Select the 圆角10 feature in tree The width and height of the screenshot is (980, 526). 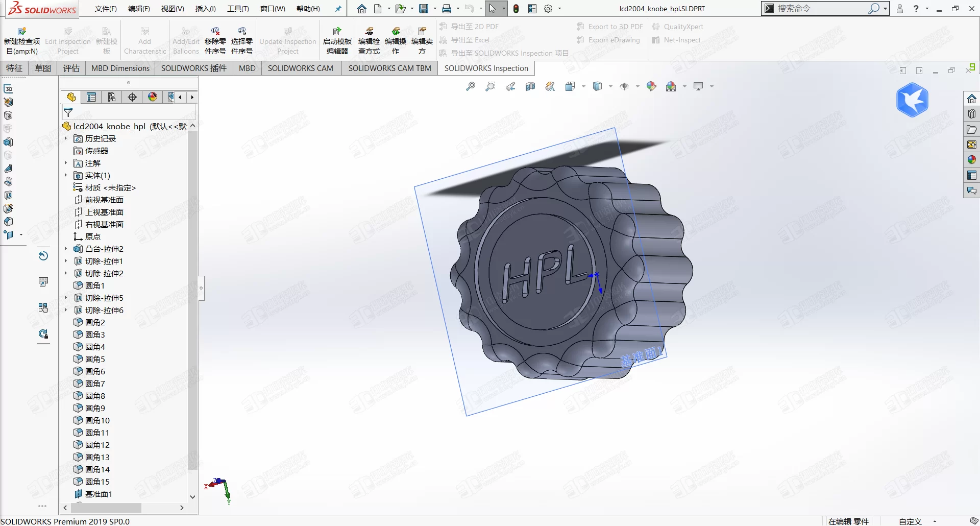[x=92, y=420]
